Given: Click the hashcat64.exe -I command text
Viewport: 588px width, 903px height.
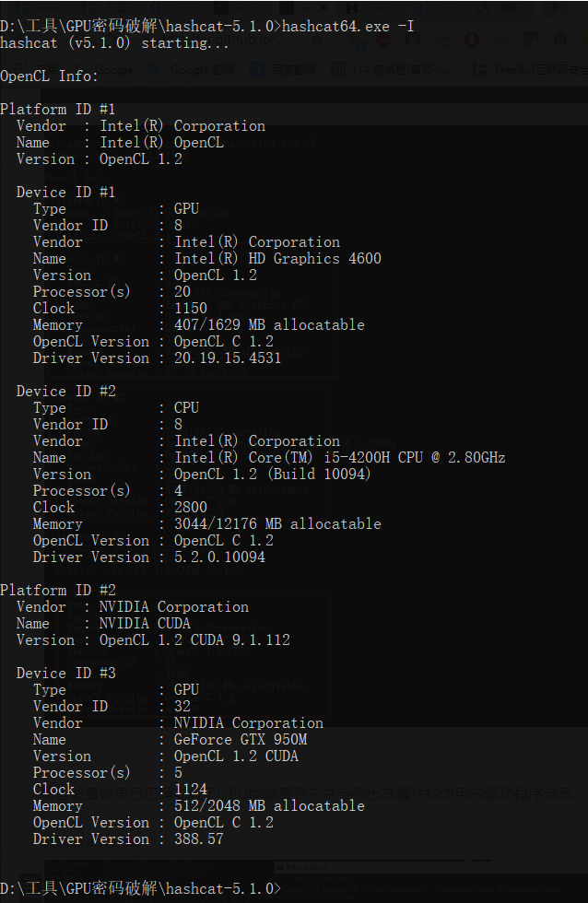Looking at the screenshot, I should coord(347,26).
